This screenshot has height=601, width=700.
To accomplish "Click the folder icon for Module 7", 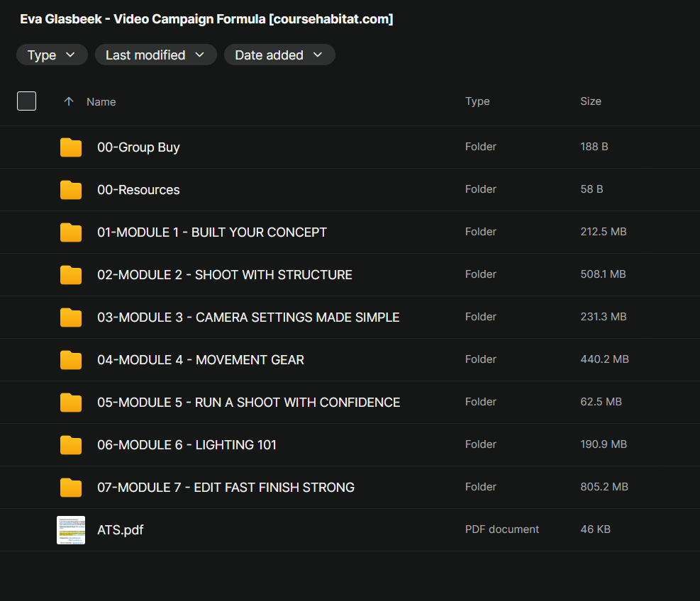I will tap(71, 487).
